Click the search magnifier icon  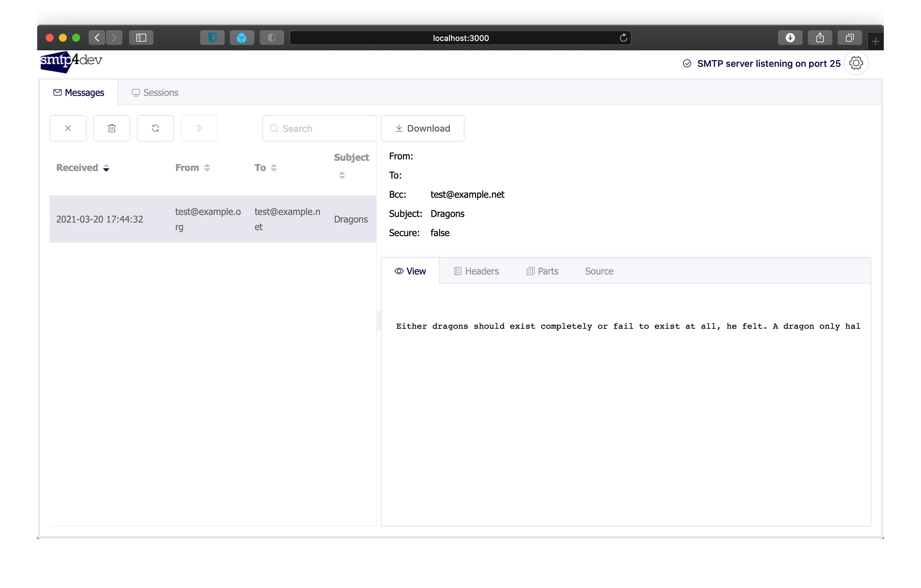[x=274, y=128]
